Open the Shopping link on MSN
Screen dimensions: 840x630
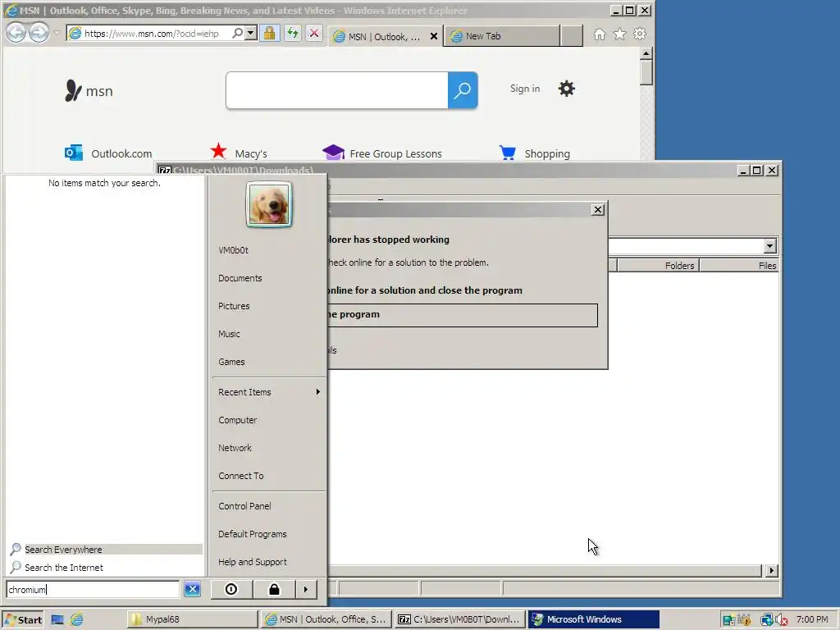coord(535,153)
